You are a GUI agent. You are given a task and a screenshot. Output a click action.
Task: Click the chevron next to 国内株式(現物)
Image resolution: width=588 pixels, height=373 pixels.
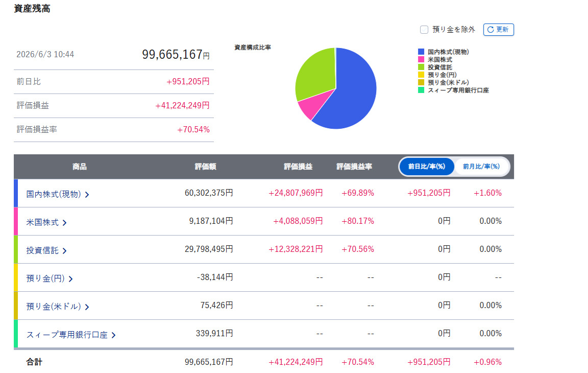point(87,194)
